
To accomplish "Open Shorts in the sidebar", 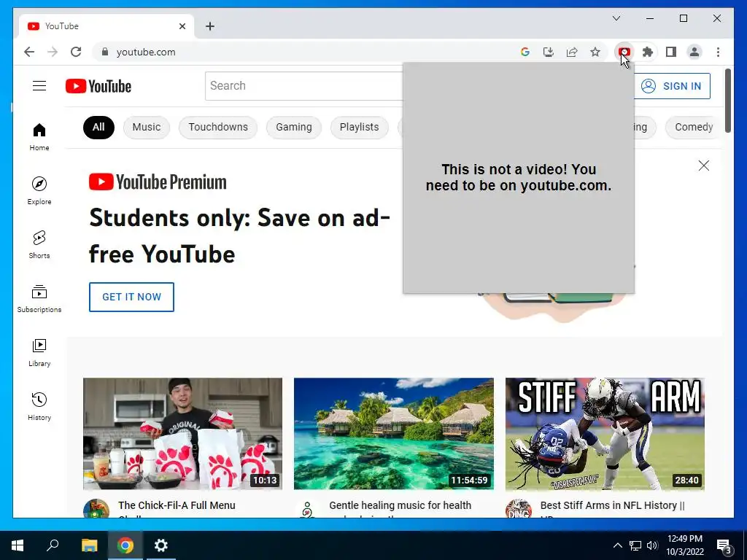I will (x=39, y=245).
